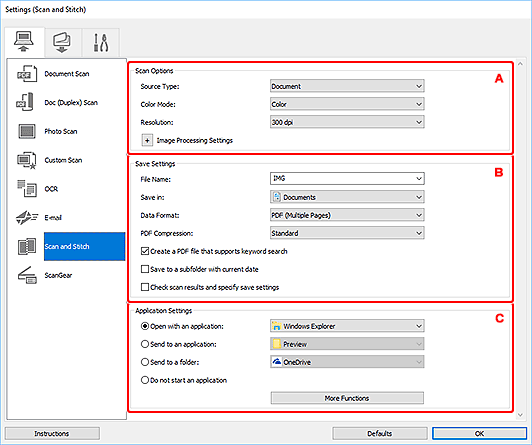Select the Do not start an application option
Image resolution: width=532 pixels, height=445 pixels.
coord(145,380)
